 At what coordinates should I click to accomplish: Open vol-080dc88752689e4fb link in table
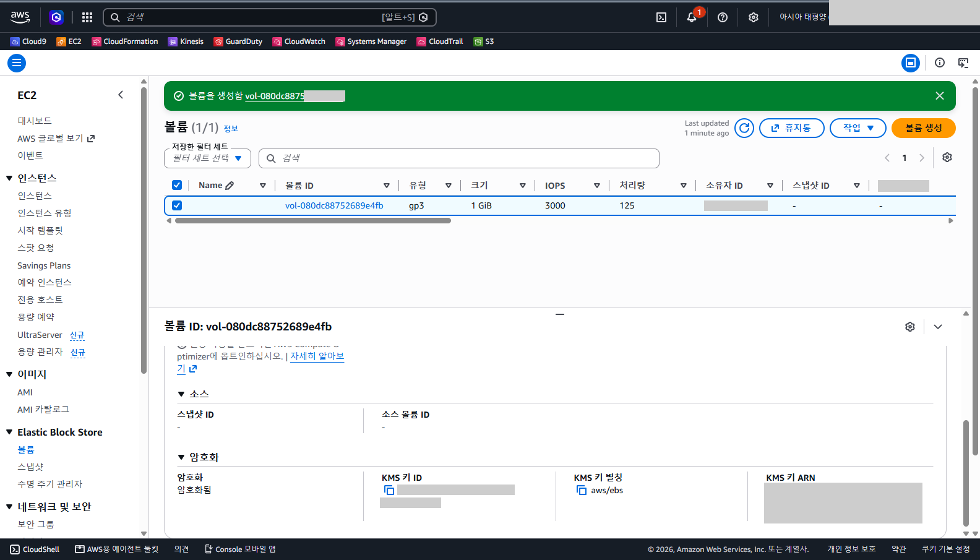point(334,205)
